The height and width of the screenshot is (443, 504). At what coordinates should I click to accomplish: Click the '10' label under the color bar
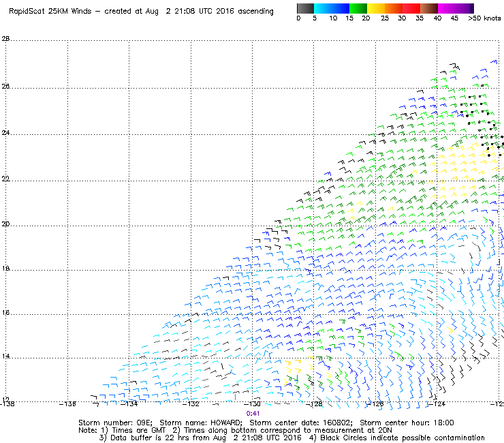point(333,18)
